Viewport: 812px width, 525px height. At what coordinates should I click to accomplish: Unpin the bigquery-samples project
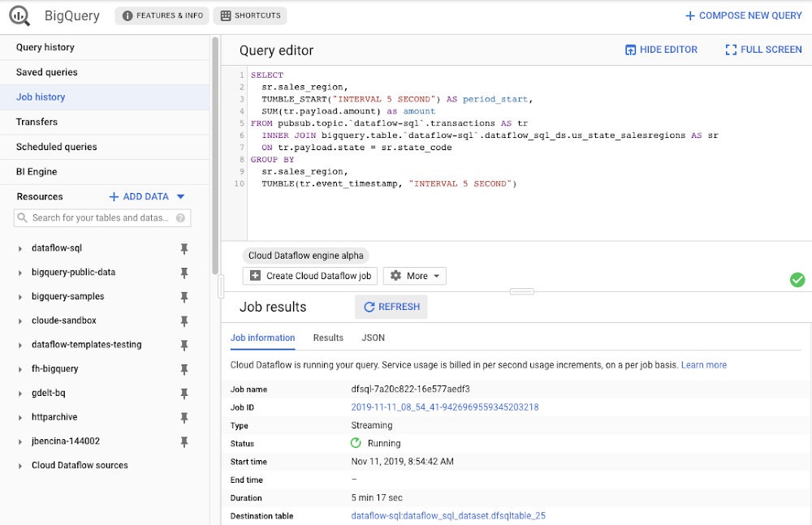184,297
